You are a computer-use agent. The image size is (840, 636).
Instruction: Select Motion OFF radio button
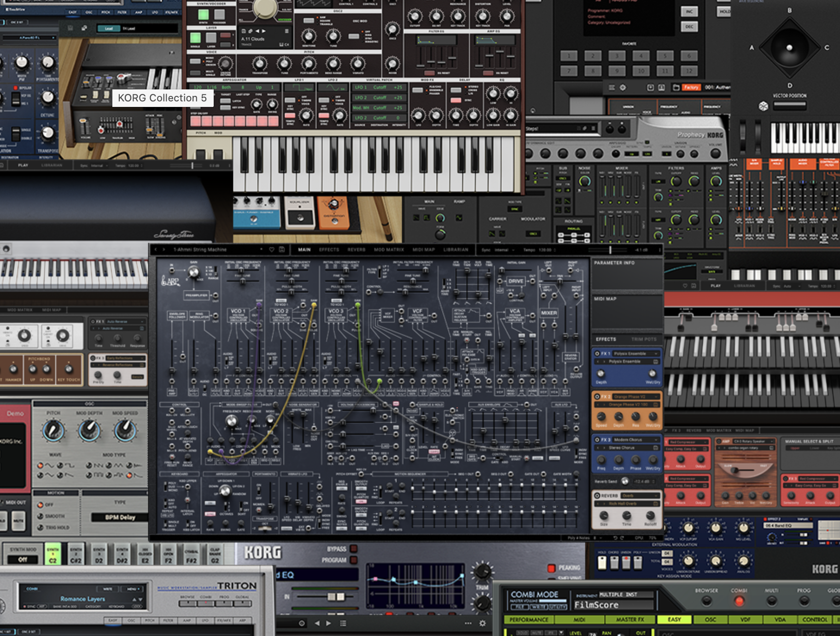pos(41,505)
